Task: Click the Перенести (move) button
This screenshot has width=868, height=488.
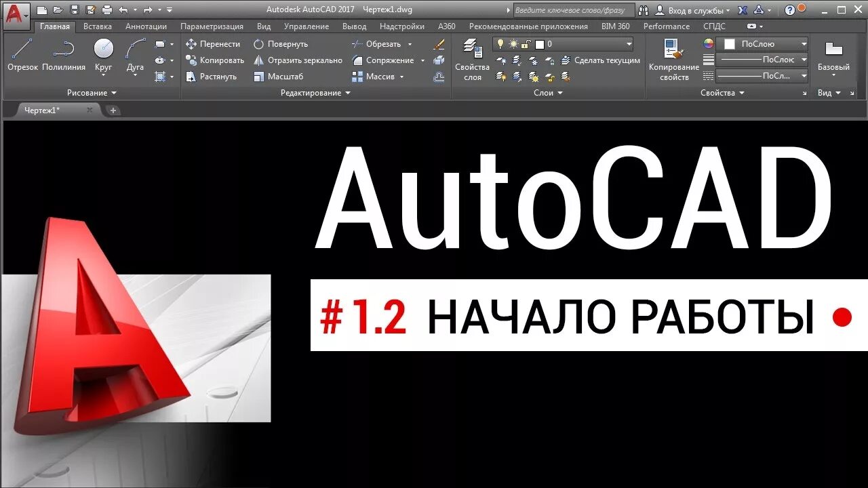Action: click(x=213, y=44)
